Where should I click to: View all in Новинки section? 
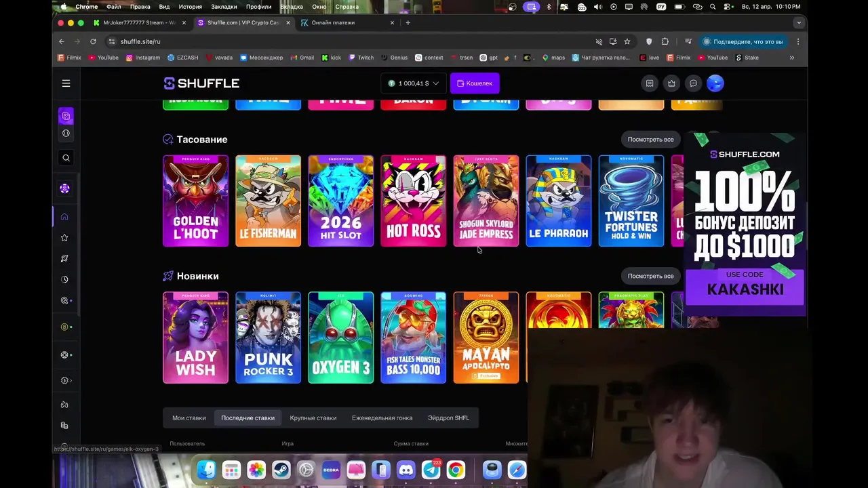650,276
